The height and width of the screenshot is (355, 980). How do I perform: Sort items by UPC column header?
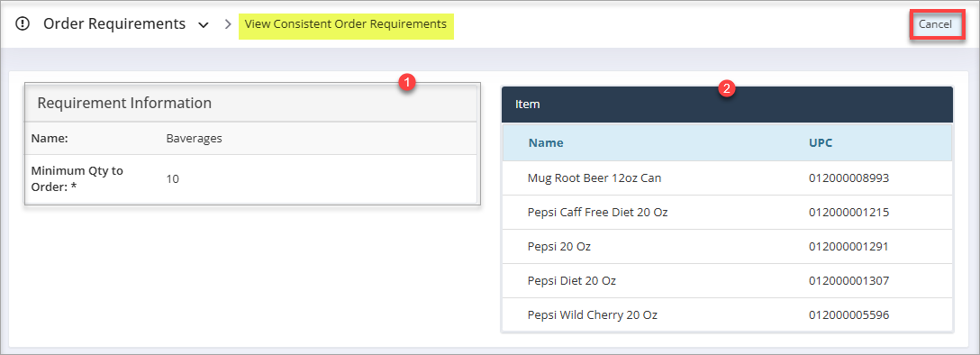pos(821,142)
